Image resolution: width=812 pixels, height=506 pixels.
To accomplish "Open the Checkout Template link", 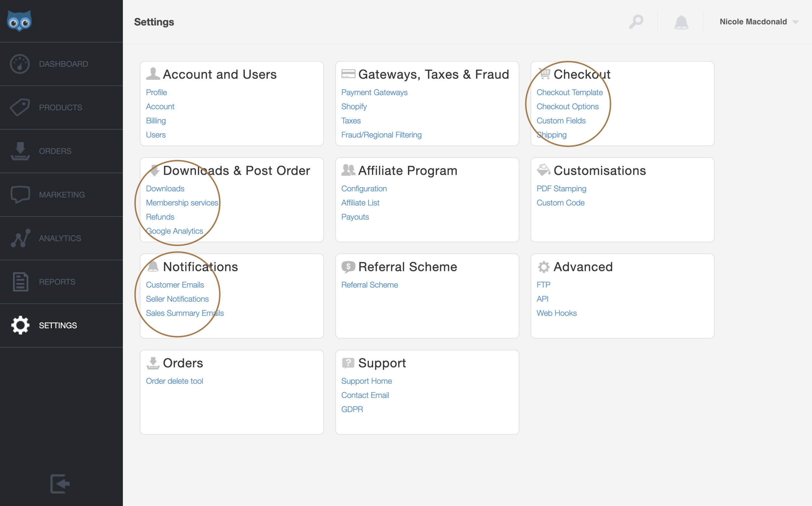I will coord(569,93).
